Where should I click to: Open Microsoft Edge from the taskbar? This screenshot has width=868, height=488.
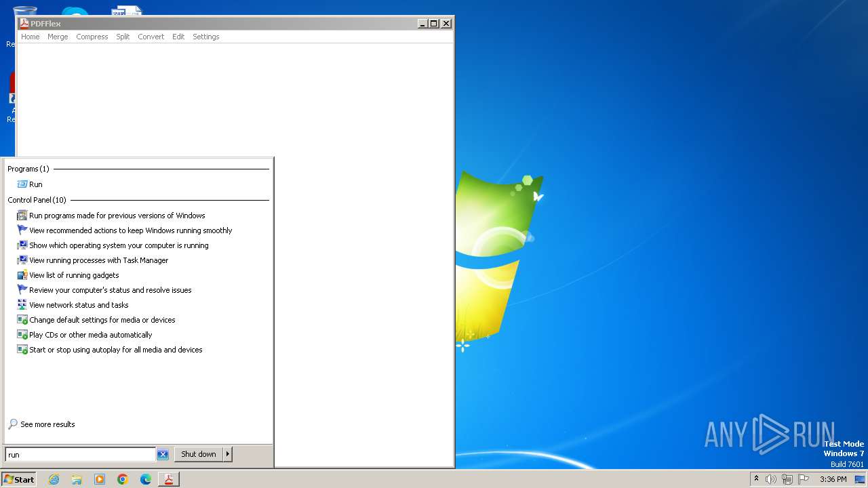click(x=146, y=479)
